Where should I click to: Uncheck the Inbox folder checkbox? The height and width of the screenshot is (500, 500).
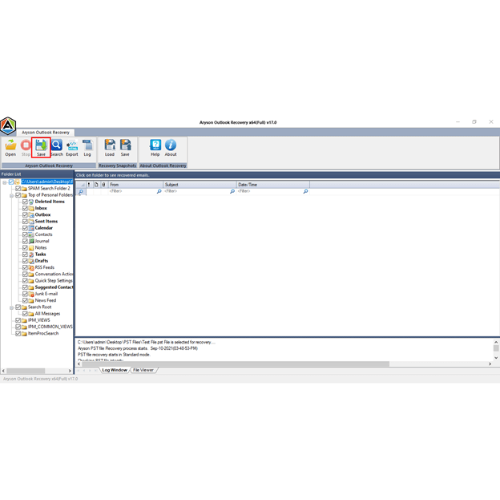[x=25, y=208]
